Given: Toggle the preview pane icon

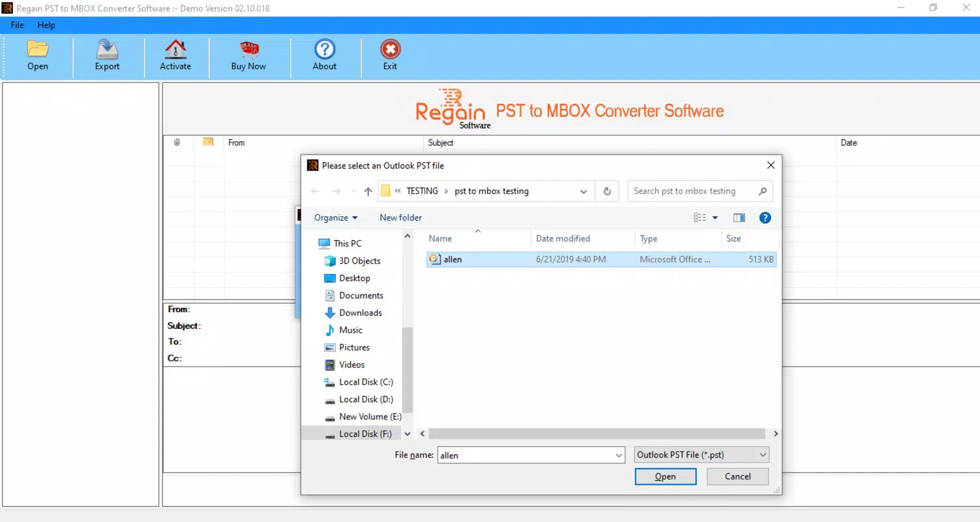Looking at the screenshot, I should pos(739,218).
